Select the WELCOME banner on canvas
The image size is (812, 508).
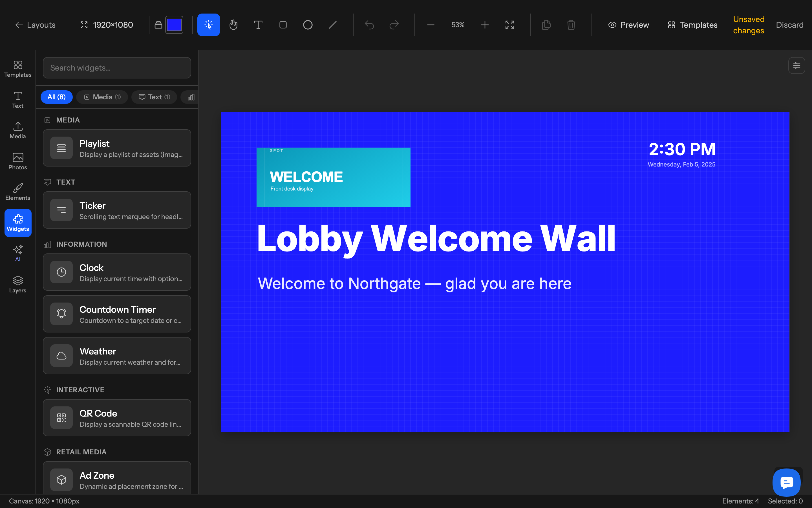tap(333, 177)
